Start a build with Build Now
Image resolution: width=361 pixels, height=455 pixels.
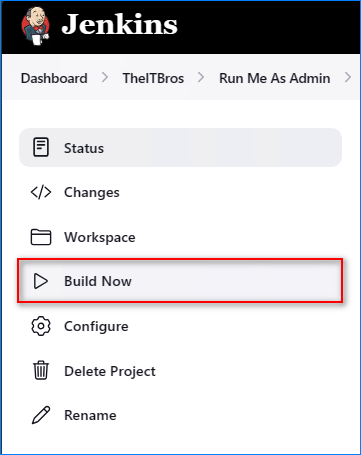click(x=180, y=281)
